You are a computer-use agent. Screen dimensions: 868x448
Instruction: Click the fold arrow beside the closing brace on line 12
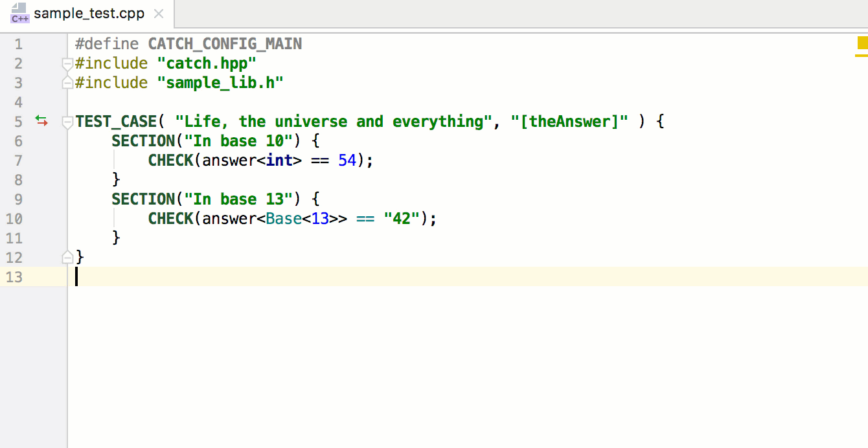[67, 257]
